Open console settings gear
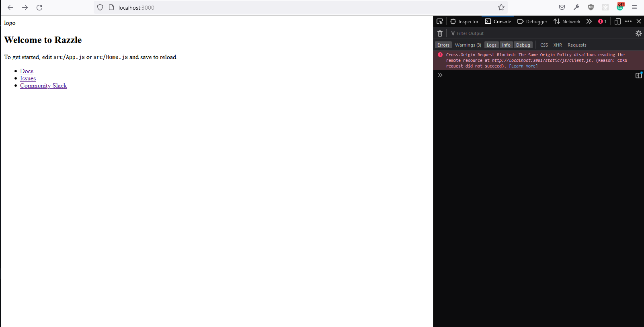This screenshot has width=644, height=327. coord(639,33)
